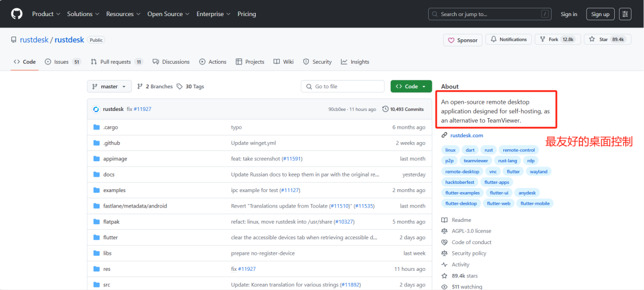Open the rustdesk.com website link
This screenshot has height=290, width=644.
[x=466, y=135]
